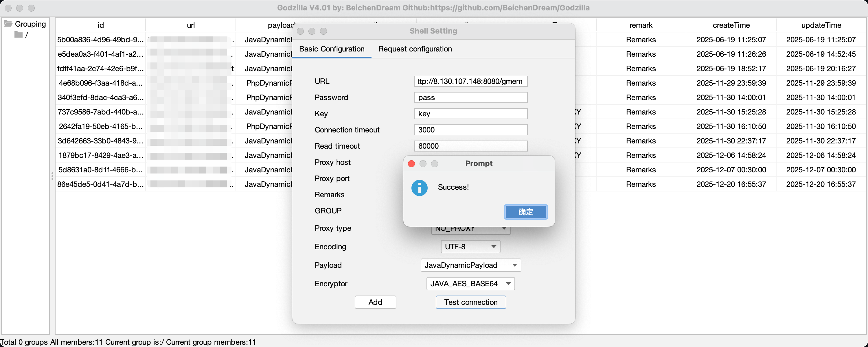Select the Basic Configuration tab
Screen dimensions: 868x347
332,49
